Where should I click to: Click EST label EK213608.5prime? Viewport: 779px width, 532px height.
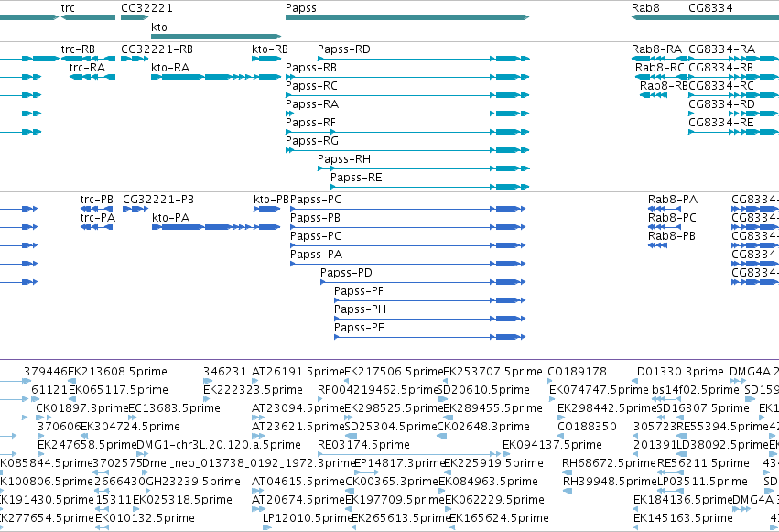tap(117, 372)
